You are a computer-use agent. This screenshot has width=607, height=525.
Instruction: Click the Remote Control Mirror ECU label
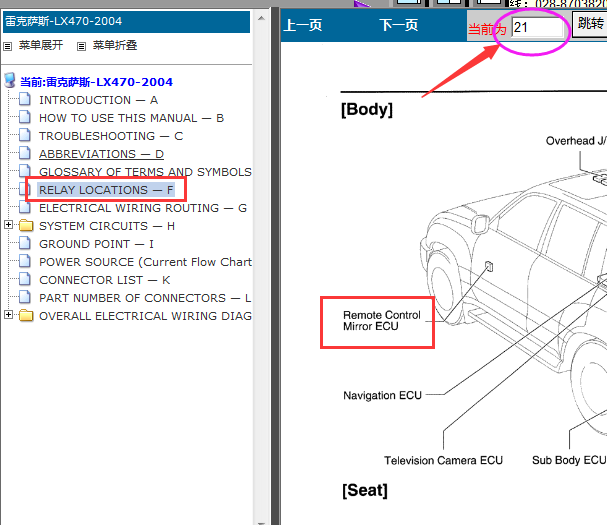click(381, 321)
